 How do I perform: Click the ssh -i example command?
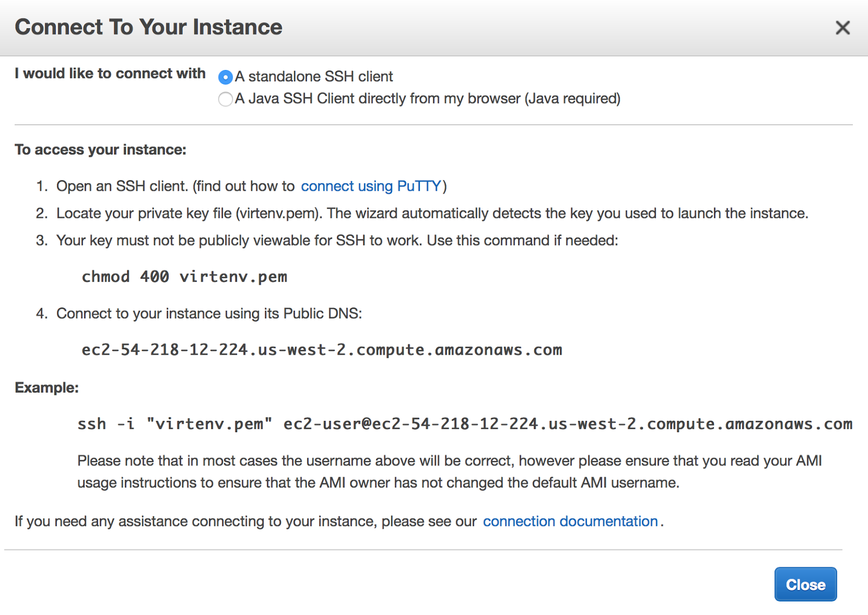pyautogui.click(x=464, y=424)
